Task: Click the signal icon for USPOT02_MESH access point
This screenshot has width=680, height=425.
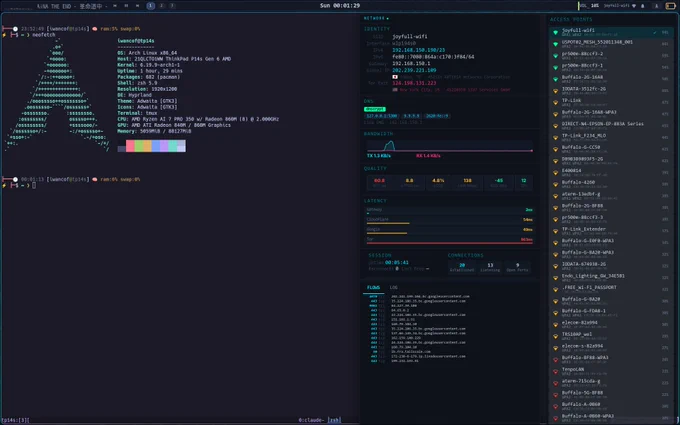Action: (555, 44)
